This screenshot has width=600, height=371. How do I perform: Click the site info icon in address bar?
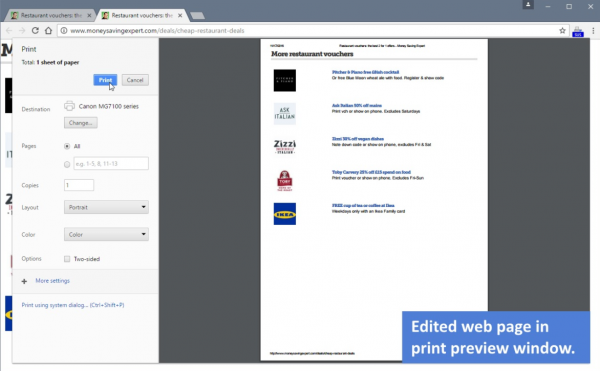tap(64, 31)
